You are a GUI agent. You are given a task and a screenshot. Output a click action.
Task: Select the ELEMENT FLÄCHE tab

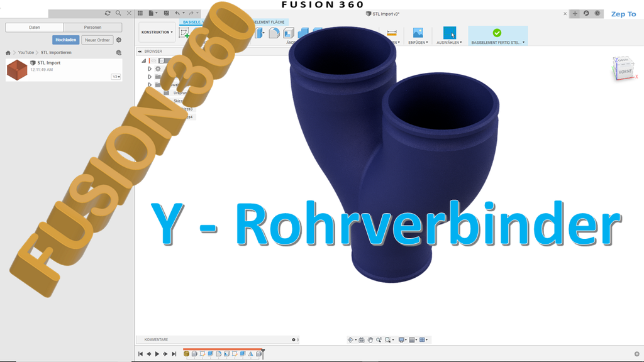point(269,22)
